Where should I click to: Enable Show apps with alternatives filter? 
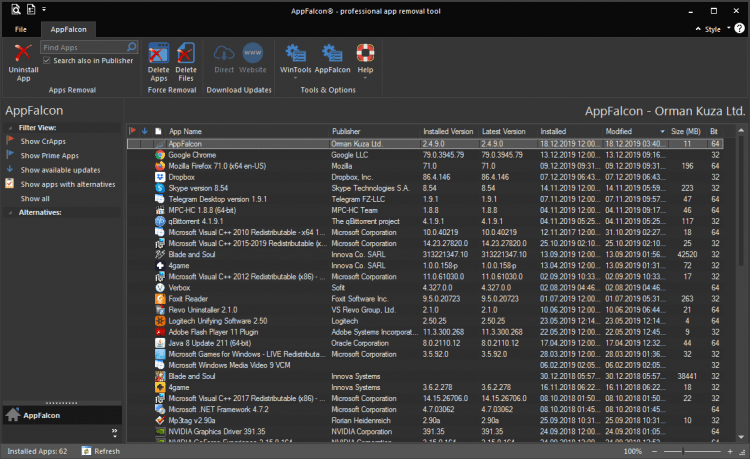(66, 184)
